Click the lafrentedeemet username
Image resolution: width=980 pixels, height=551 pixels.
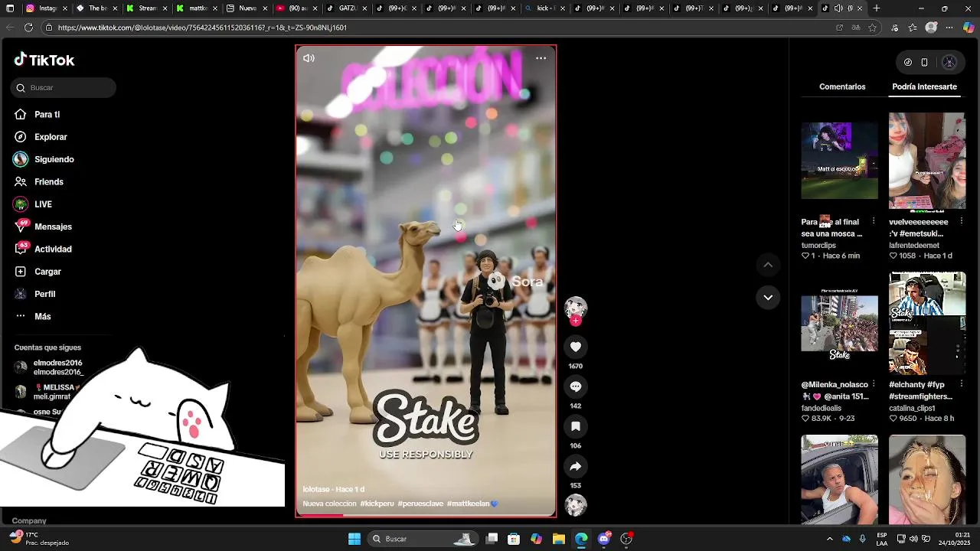tap(914, 246)
